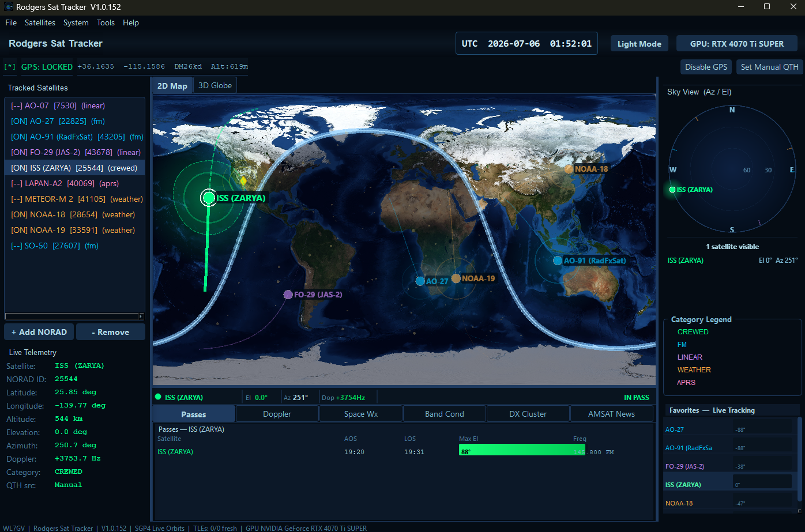Select NOAA-18 in Favorites list
This screenshot has width=805, height=532.
[729, 503]
